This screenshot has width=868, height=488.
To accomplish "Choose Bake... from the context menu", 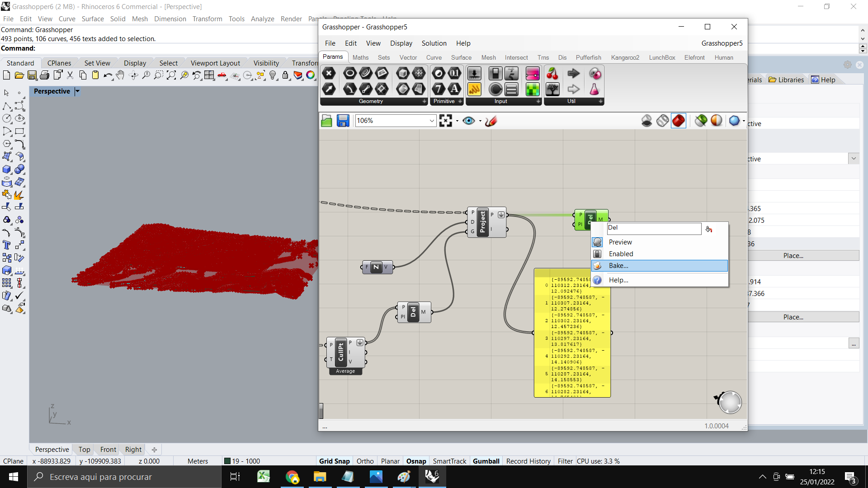I will pos(618,266).
